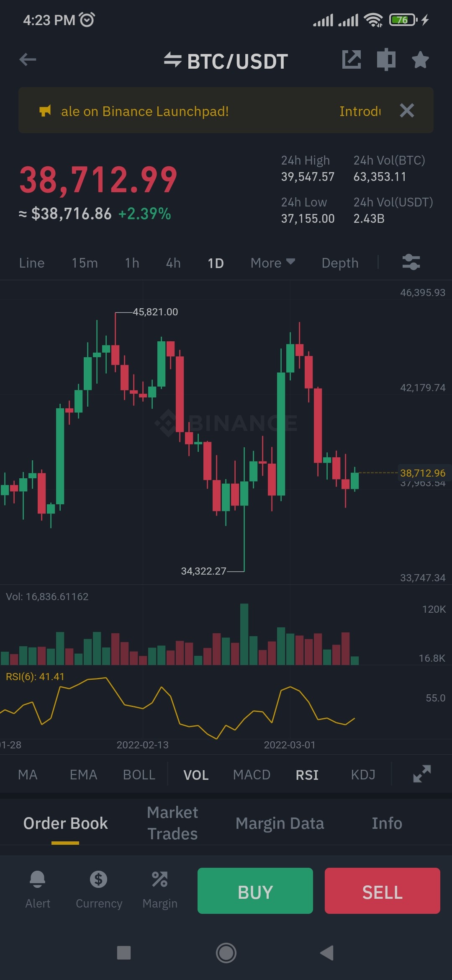Open chart settings sliders icon

click(x=411, y=263)
